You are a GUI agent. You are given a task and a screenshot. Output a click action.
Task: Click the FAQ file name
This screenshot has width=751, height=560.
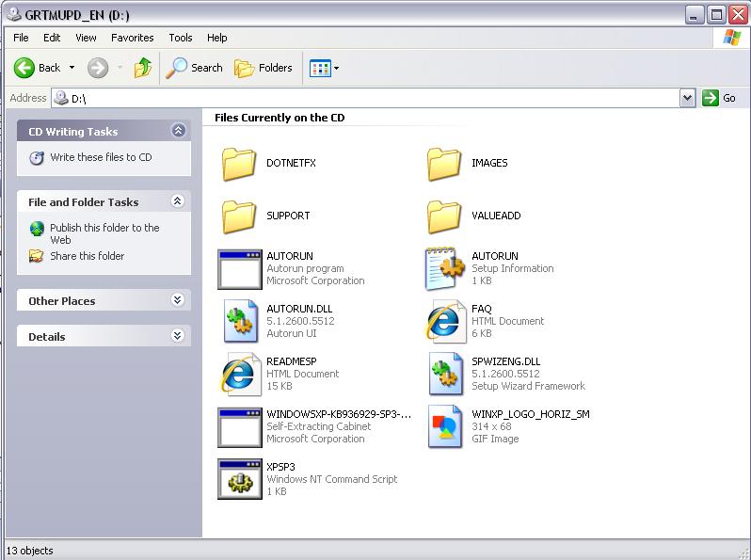click(x=481, y=309)
